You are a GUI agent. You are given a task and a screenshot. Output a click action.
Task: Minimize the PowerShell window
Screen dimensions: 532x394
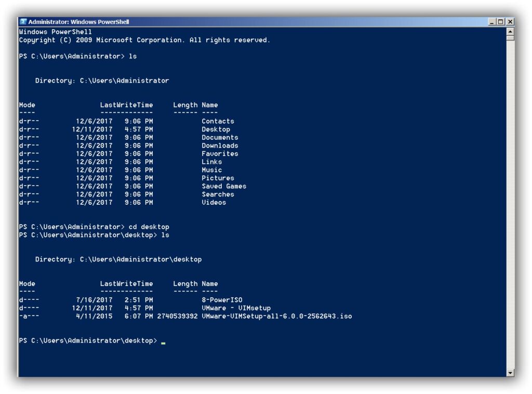pos(492,22)
